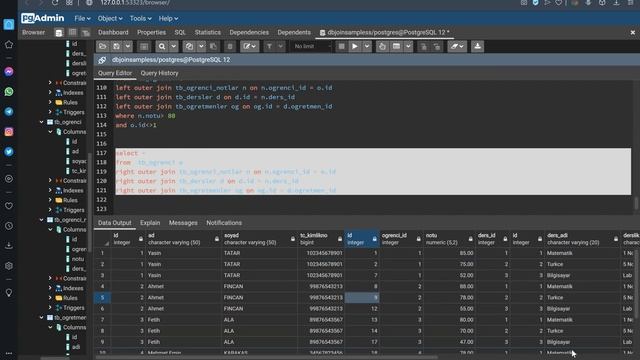640x360 pixels.
Task: Open the Filter options dropdown arrow
Action: [x=280, y=47]
